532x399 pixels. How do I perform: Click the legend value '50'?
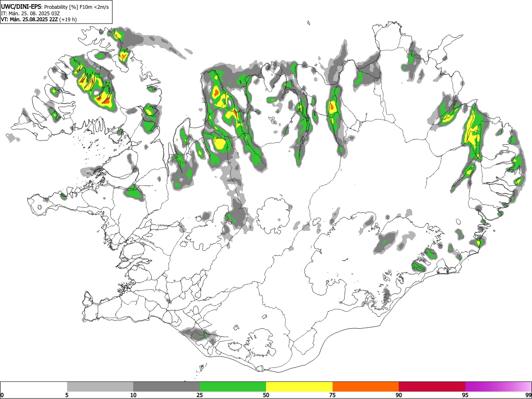click(266, 395)
